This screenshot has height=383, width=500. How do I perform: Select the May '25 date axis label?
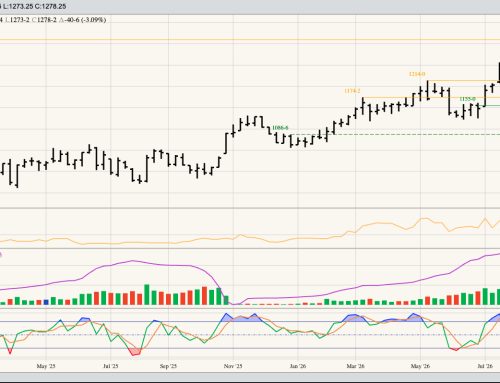coord(46,366)
